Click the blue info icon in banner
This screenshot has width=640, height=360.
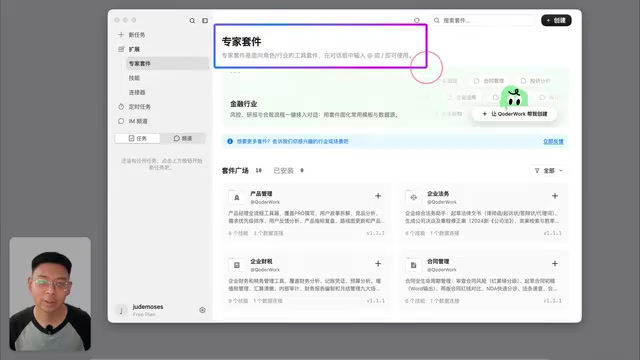click(x=230, y=142)
